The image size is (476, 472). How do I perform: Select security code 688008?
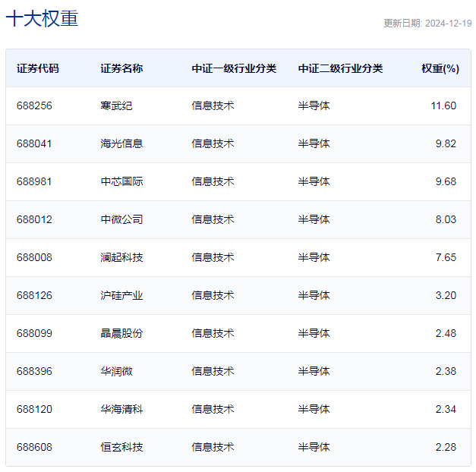[34, 257]
